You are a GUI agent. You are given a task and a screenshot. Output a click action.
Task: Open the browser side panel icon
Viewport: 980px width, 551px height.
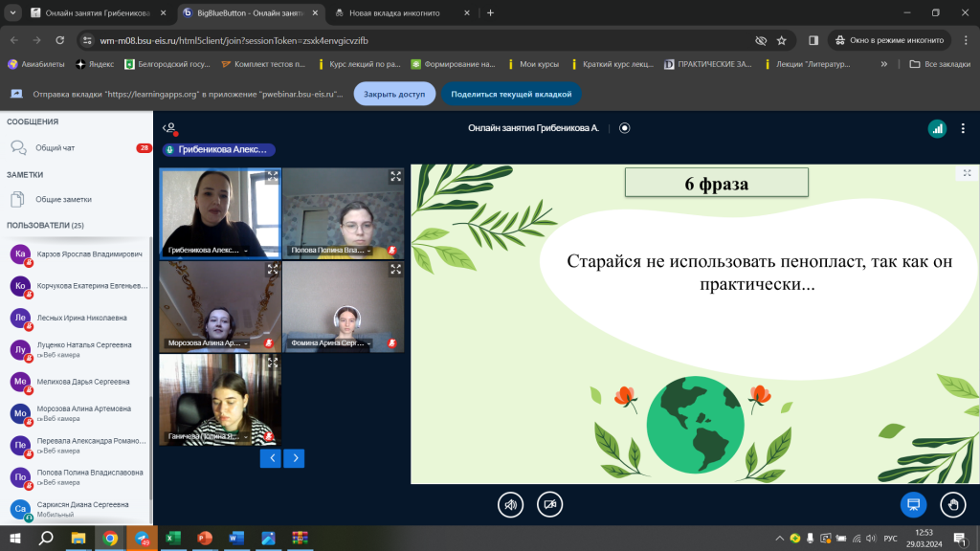813,40
